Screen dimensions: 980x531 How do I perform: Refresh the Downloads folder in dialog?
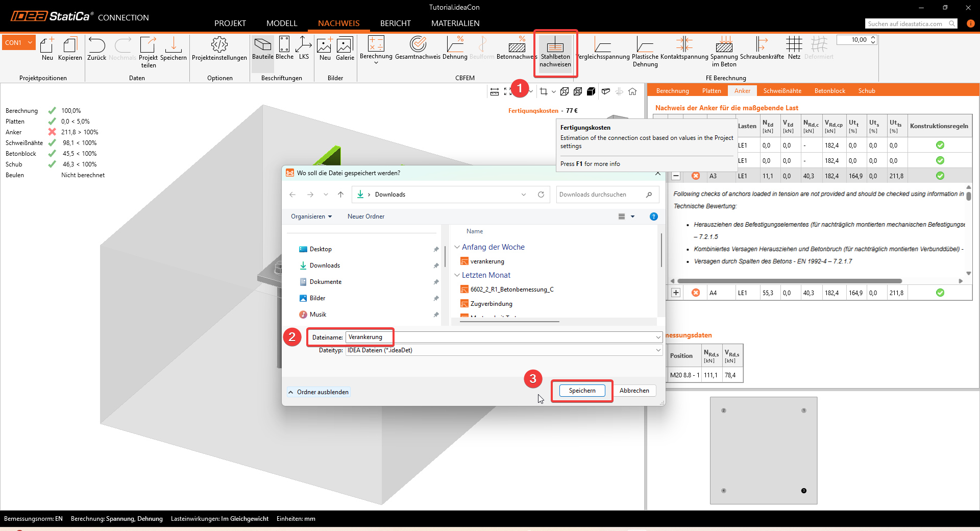[x=541, y=195]
